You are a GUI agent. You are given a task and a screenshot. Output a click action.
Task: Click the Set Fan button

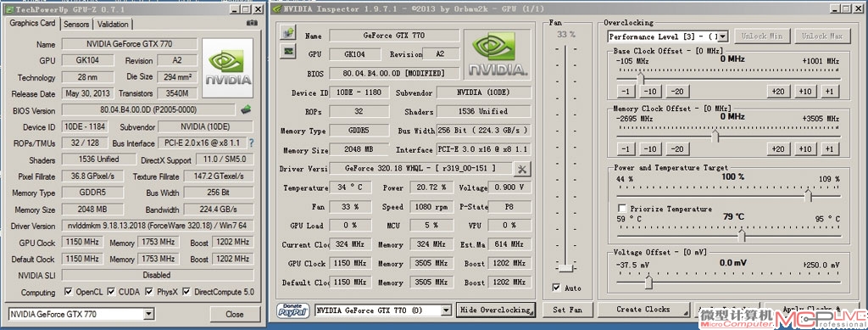coord(567,310)
